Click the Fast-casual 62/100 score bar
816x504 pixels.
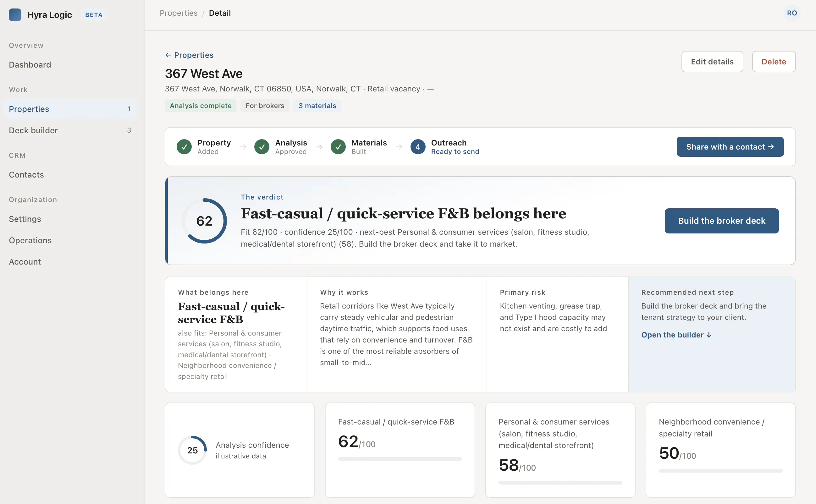click(x=400, y=459)
